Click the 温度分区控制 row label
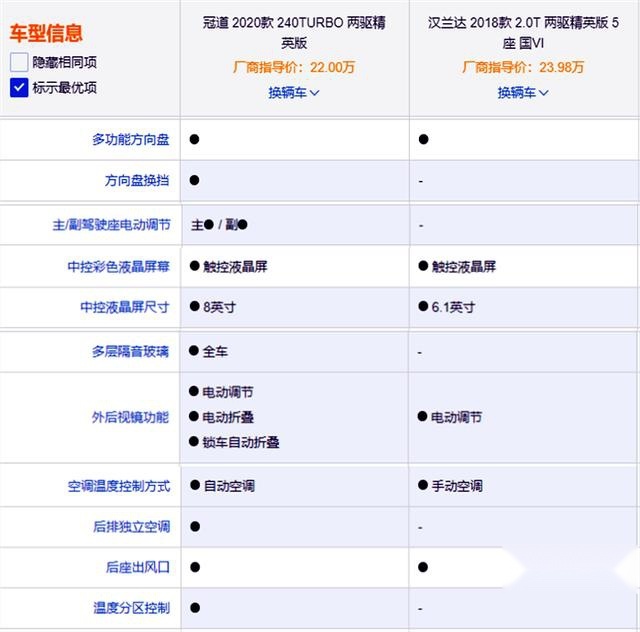 [x=131, y=608]
